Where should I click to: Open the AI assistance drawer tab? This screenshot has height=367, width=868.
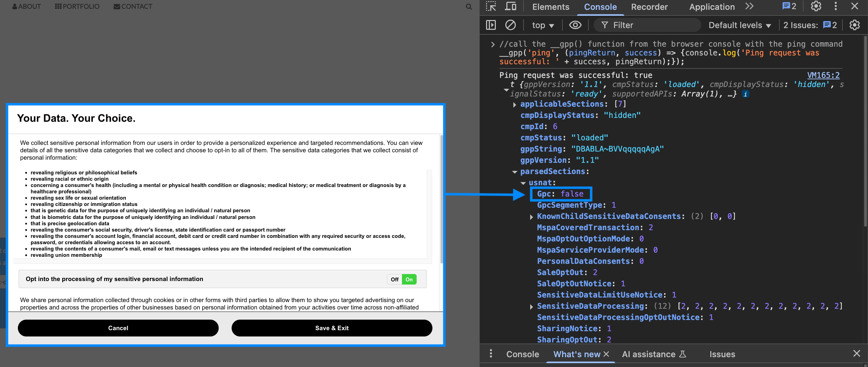pyautogui.click(x=654, y=354)
